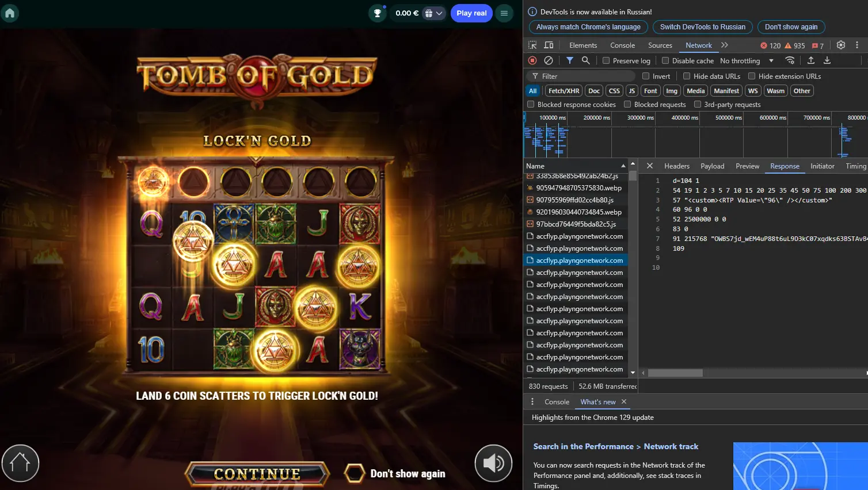Image resolution: width=868 pixels, height=490 pixels.
Task: Toggle the Don't show again hexagon
Action: point(355,473)
